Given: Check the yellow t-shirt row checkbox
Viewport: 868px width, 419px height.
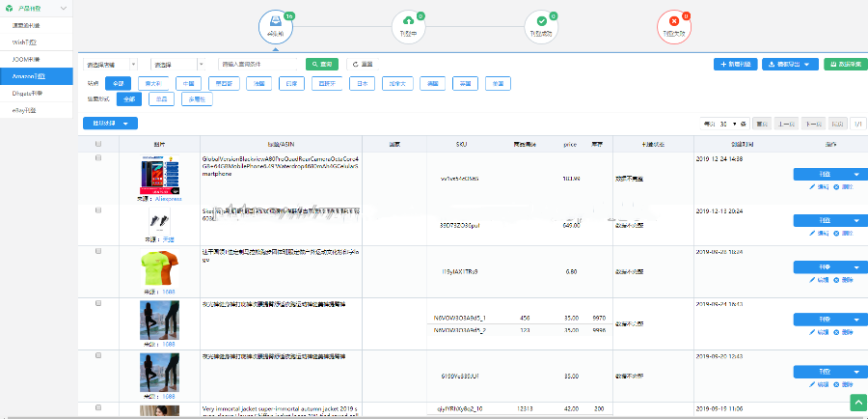Looking at the screenshot, I should (x=97, y=251).
